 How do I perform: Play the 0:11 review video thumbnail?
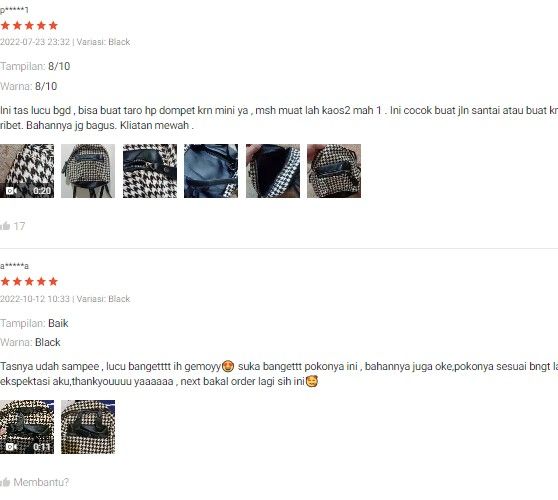pos(27,427)
